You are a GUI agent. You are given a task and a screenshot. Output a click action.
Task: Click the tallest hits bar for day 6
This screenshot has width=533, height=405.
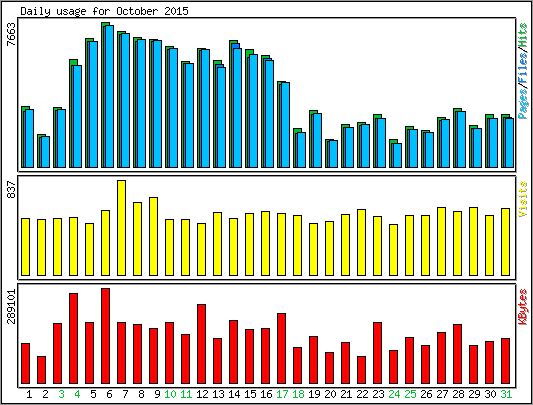[x=105, y=95]
